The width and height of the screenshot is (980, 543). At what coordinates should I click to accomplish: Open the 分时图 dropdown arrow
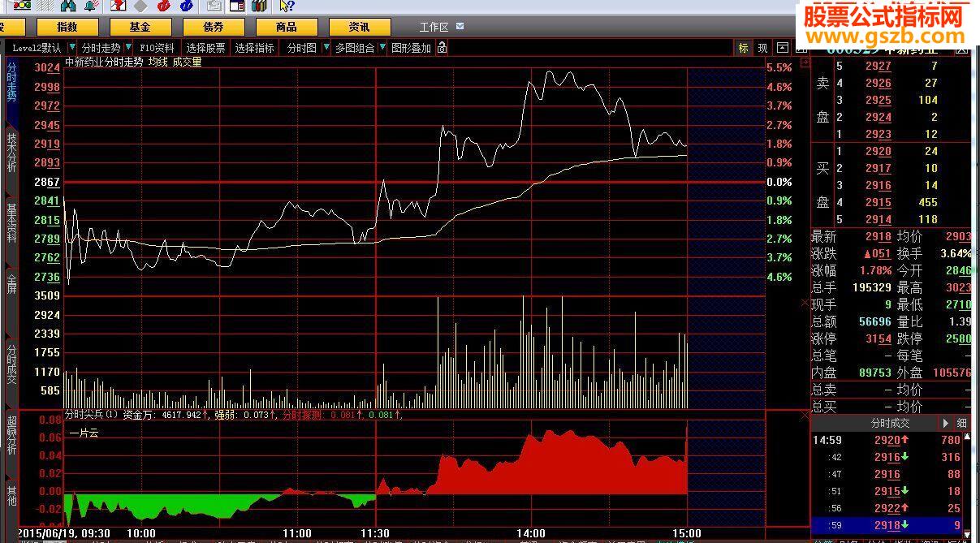tap(326, 48)
